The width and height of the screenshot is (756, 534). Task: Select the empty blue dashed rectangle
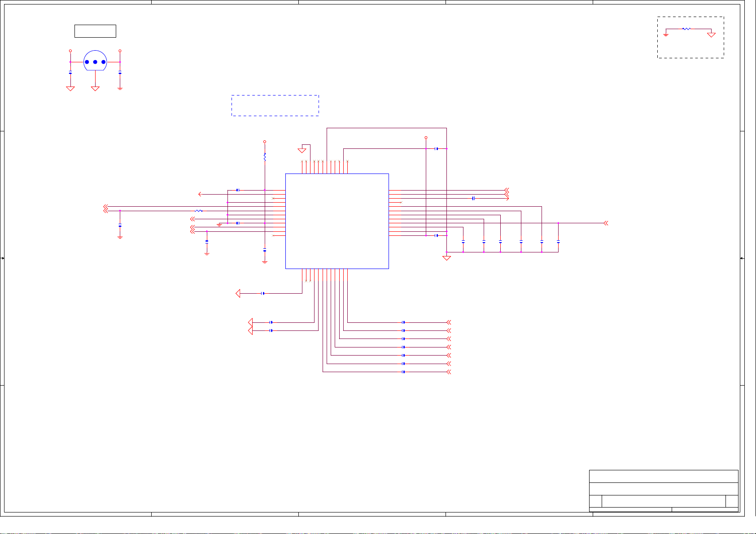pyautogui.click(x=275, y=105)
